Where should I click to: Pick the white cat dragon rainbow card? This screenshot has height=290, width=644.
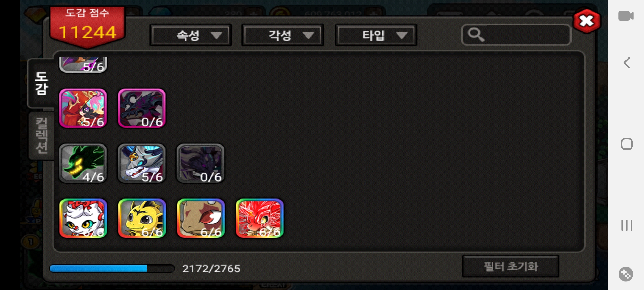pos(83,218)
